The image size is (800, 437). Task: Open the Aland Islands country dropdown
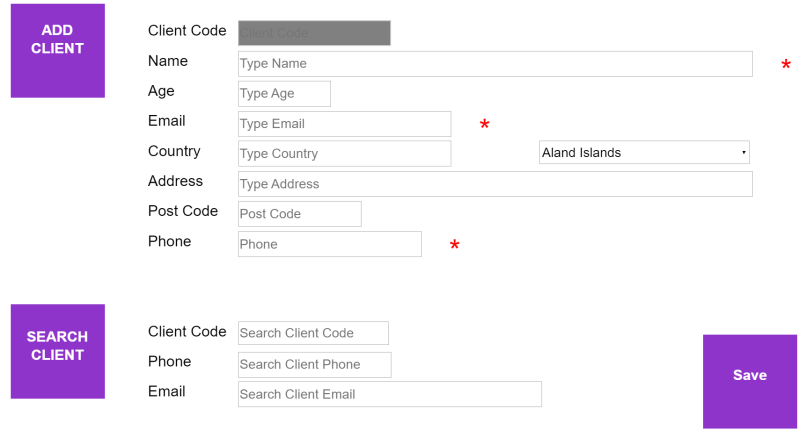(644, 152)
